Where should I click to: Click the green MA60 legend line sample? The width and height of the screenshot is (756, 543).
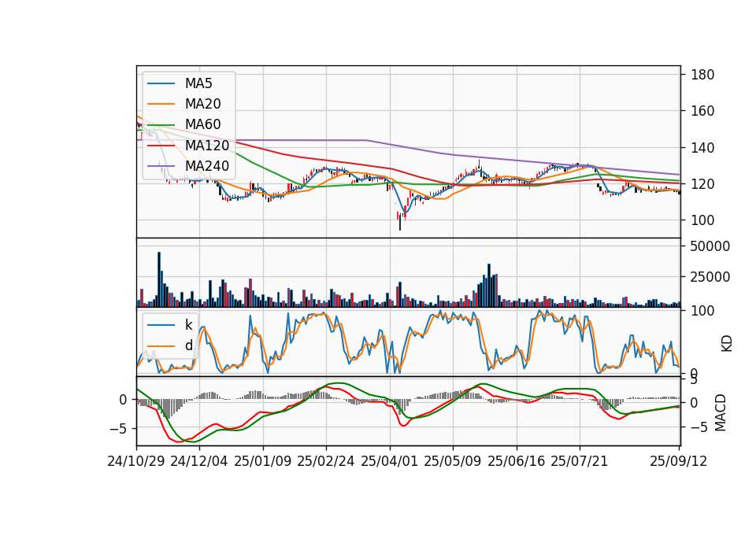161,124
